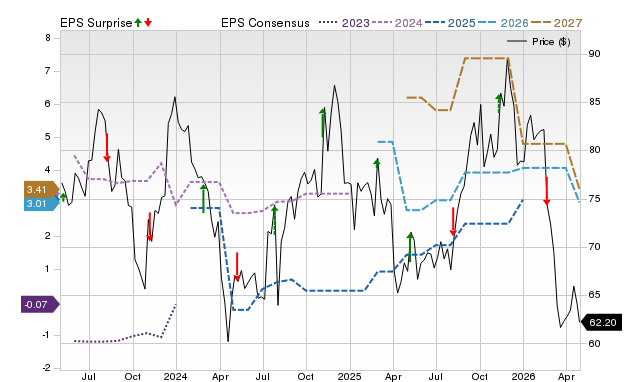Toggle the 2023 consensus series in legend
The width and height of the screenshot is (640, 382).
click(x=344, y=23)
